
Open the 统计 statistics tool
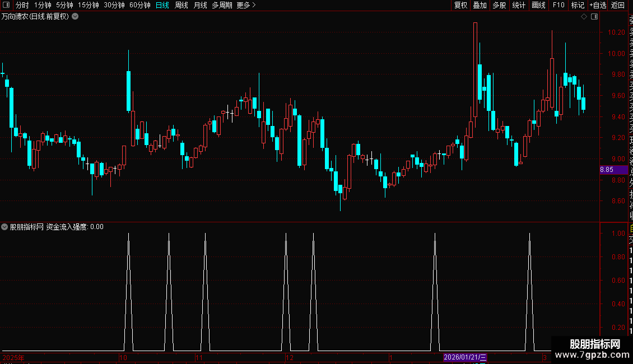pyautogui.click(x=518, y=5)
